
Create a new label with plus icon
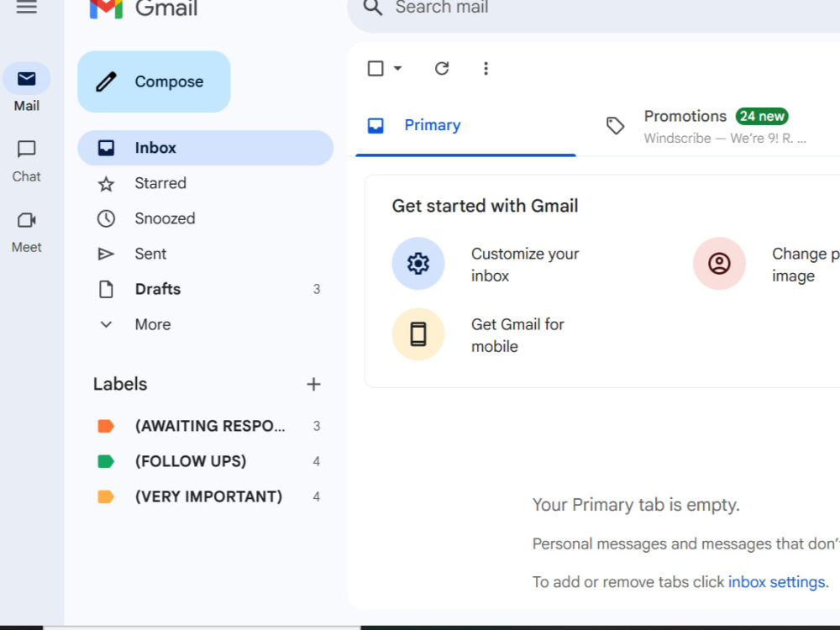pos(314,384)
